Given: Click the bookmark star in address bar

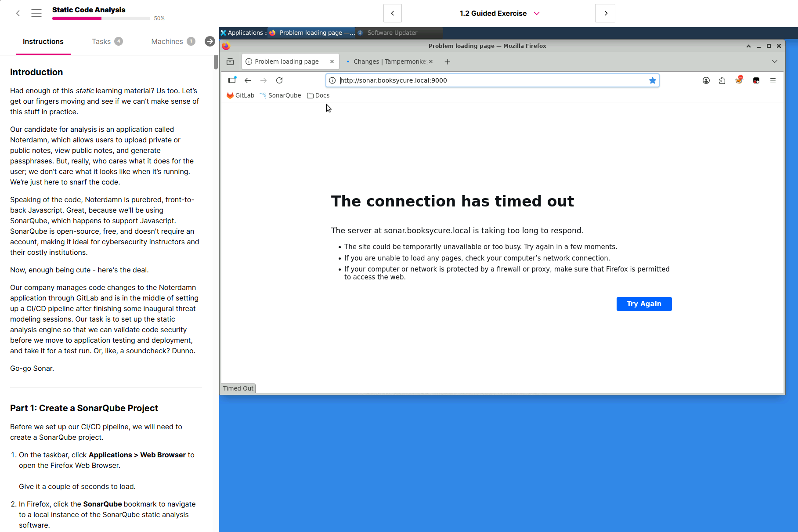Looking at the screenshot, I should coord(653,80).
